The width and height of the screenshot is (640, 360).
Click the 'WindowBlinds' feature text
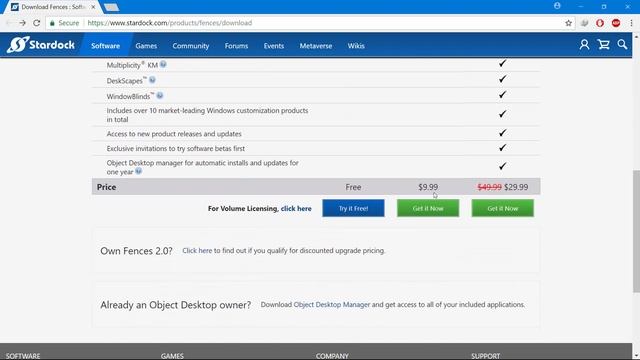pyautogui.click(x=130, y=96)
